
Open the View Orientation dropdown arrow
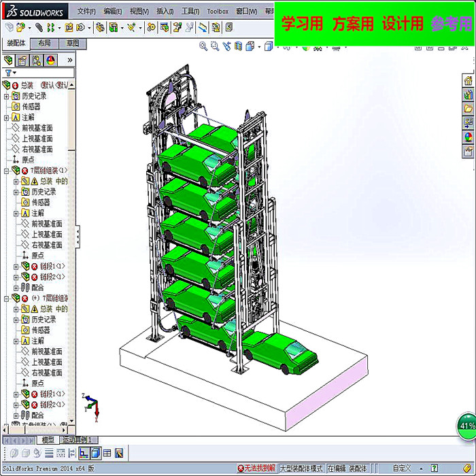click(x=259, y=47)
